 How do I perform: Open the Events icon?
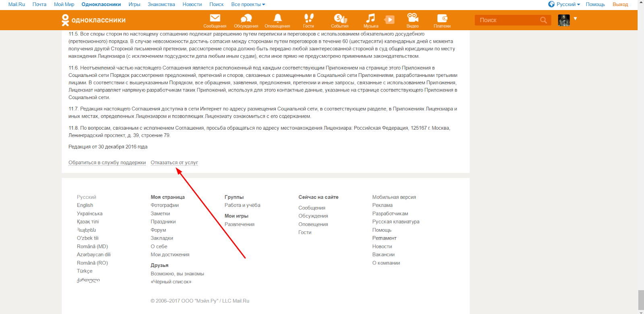tap(340, 18)
